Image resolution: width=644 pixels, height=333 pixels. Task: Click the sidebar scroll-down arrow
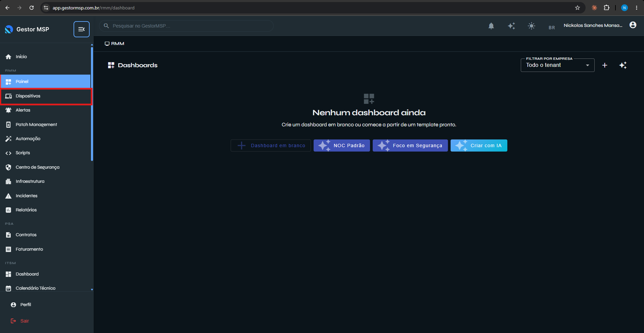pos(92,290)
